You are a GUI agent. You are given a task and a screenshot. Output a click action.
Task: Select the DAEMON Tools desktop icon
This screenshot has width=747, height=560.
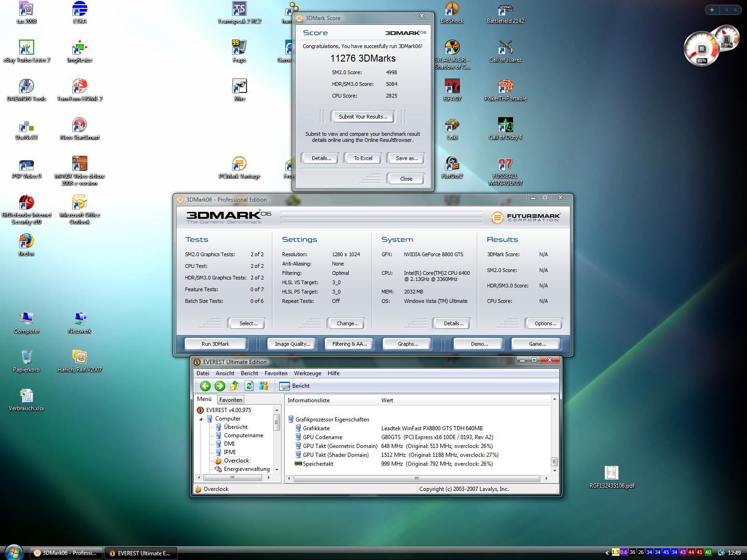(27, 90)
